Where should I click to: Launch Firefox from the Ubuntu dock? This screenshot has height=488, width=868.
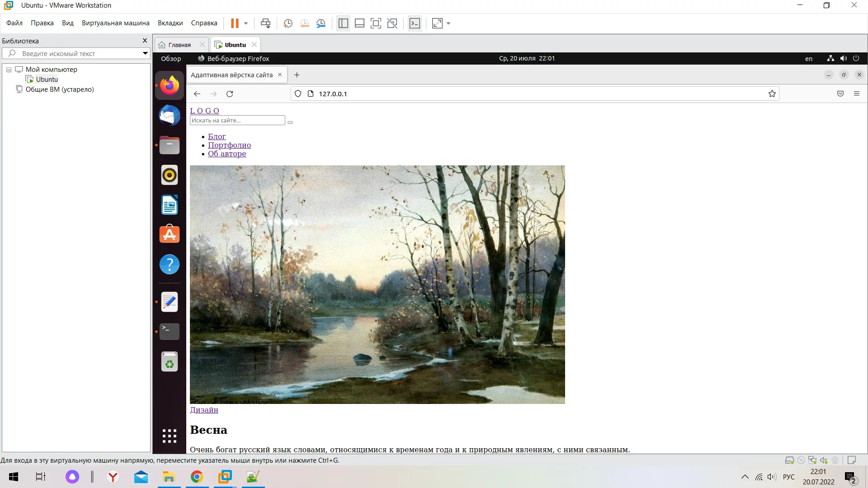point(170,85)
